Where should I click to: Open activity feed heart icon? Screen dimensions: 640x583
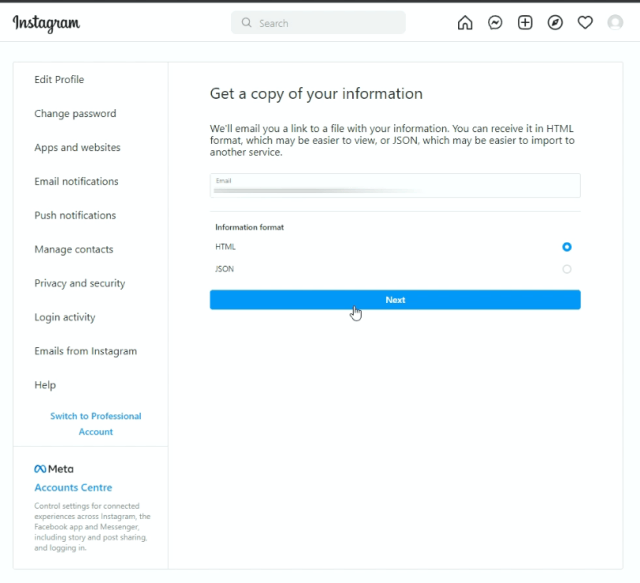(x=585, y=22)
